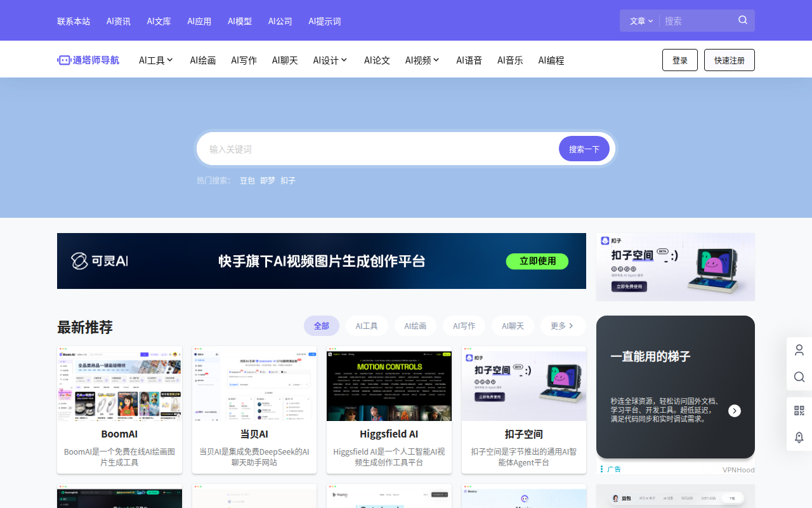The width and height of the screenshot is (812, 508).
Task: Open AI模型 in top menu
Action: [240, 21]
